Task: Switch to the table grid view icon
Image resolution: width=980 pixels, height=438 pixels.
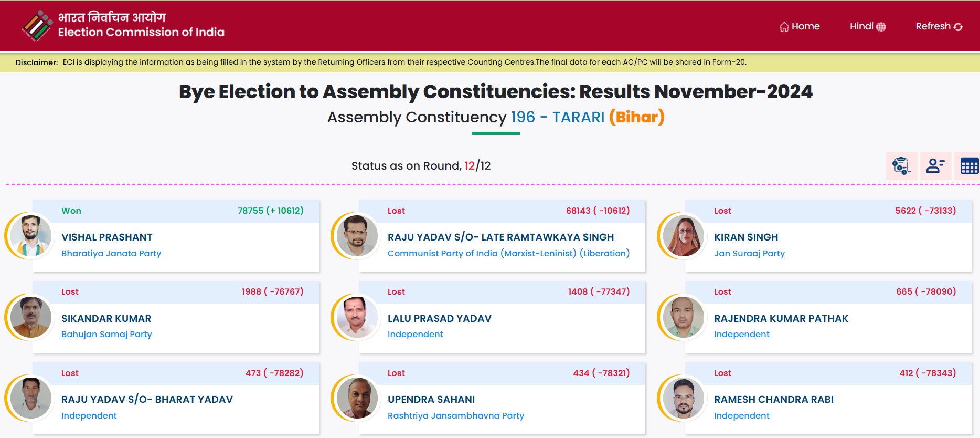Action: 968,166
